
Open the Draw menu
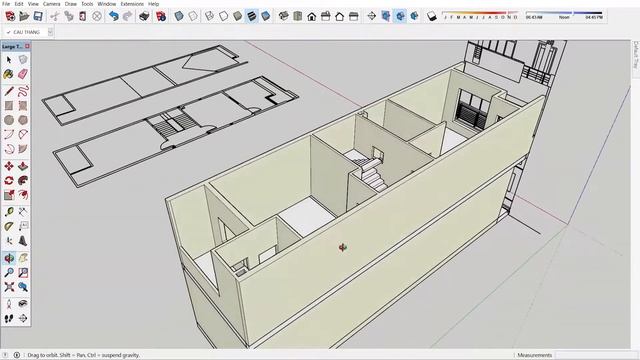pyautogui.click(x=71, y=4)
